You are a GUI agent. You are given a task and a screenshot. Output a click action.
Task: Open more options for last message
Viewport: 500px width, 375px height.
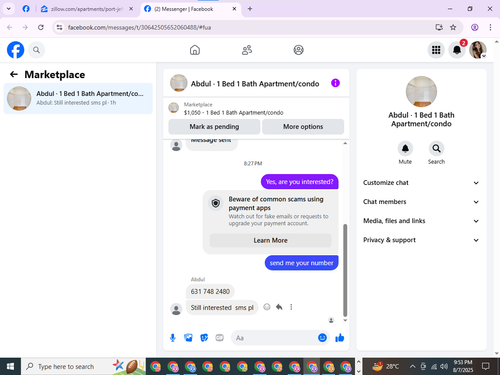[x=291, y=307]
